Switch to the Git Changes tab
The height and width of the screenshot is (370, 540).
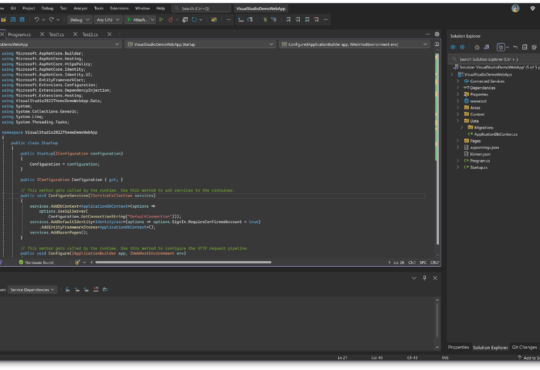coord(524,347)
